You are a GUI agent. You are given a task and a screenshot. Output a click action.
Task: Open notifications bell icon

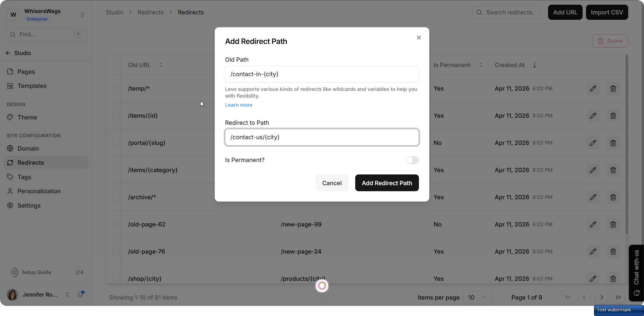click(80, 295)
